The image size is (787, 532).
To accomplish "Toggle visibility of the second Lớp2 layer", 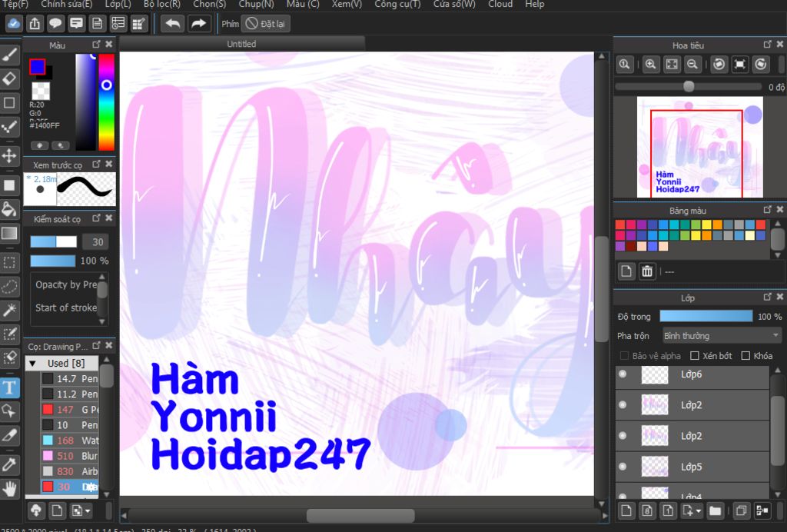I will coord(623,436).
